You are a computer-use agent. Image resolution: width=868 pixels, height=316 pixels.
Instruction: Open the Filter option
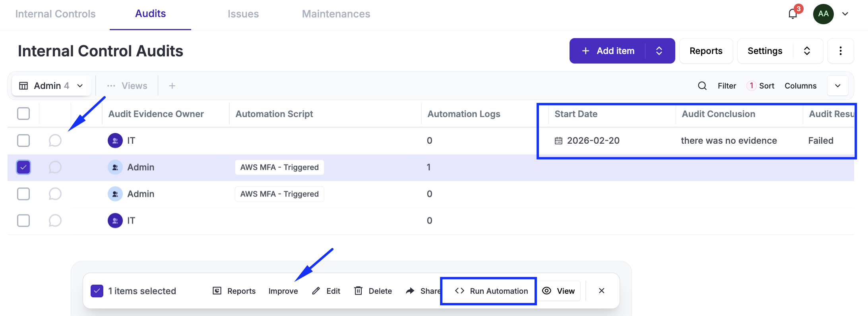click(x=727, y=86)
